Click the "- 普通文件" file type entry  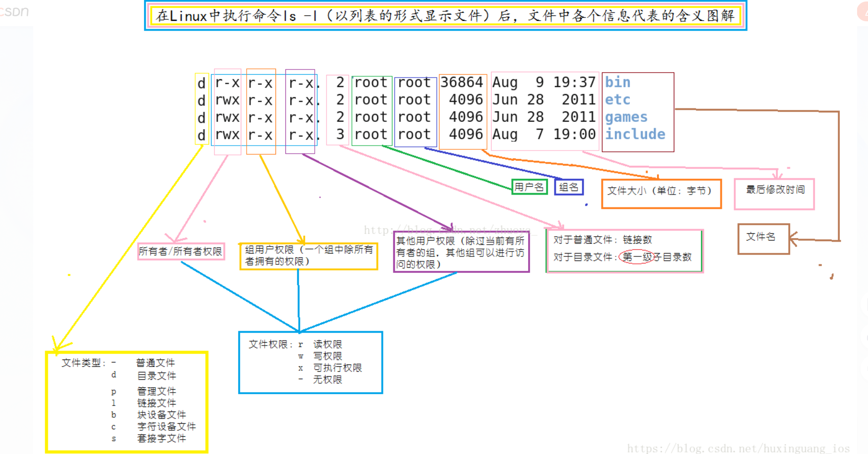[x=143, y=363]
